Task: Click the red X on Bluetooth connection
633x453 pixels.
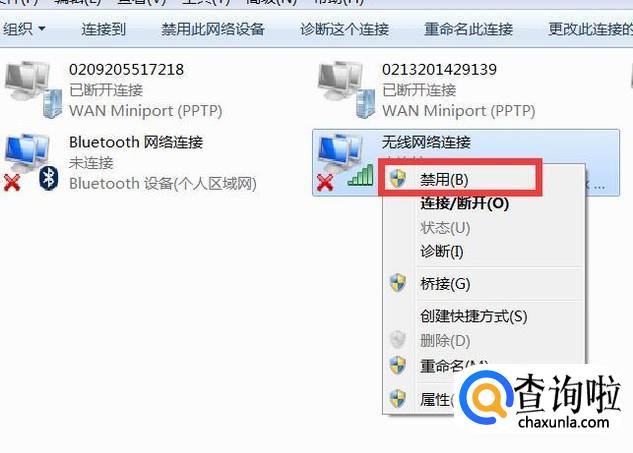Action: coord(12,182)
